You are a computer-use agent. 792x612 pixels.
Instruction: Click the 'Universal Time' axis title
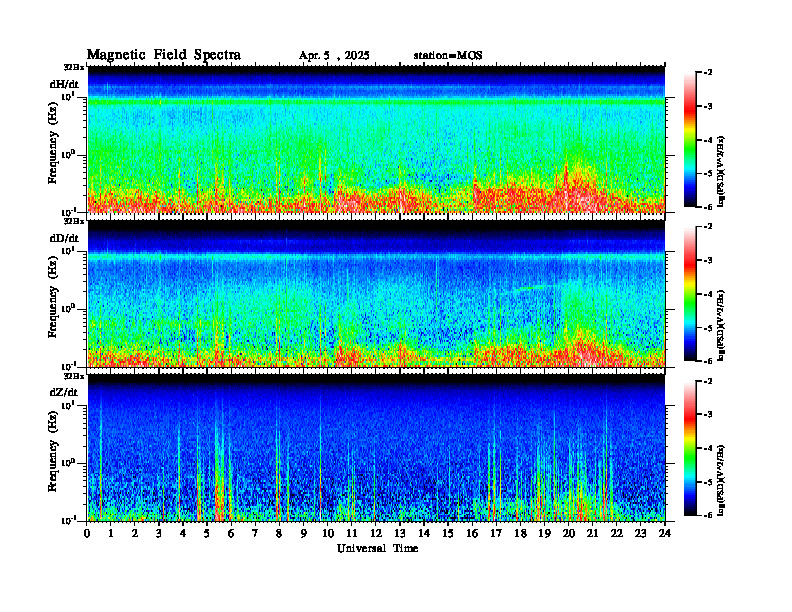pyautogui.click(x=377, y=548)
